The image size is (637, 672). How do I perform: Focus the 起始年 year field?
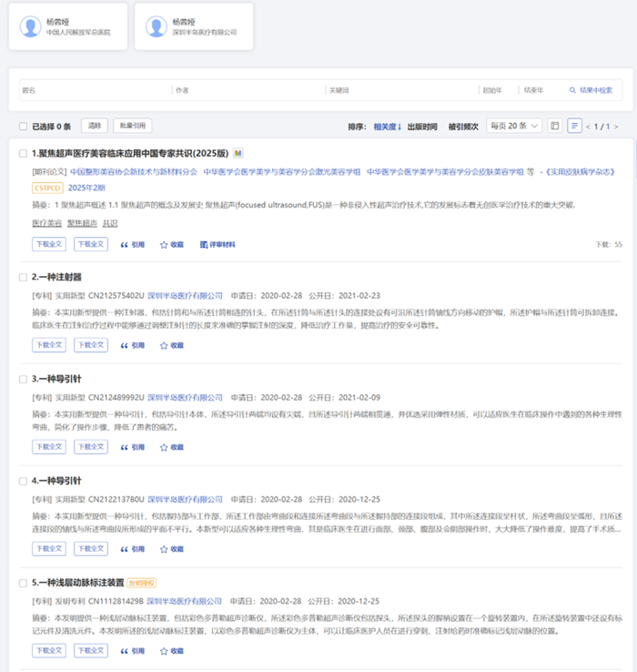pos(498,90)
